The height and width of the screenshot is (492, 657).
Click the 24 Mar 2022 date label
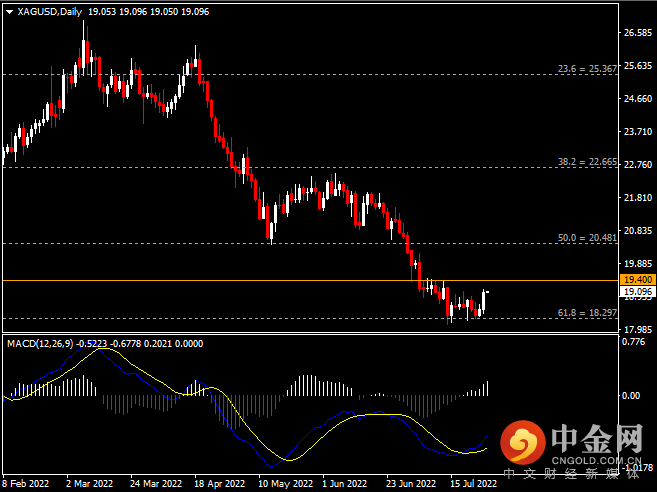pyautogui.click(x=156, y=484)
